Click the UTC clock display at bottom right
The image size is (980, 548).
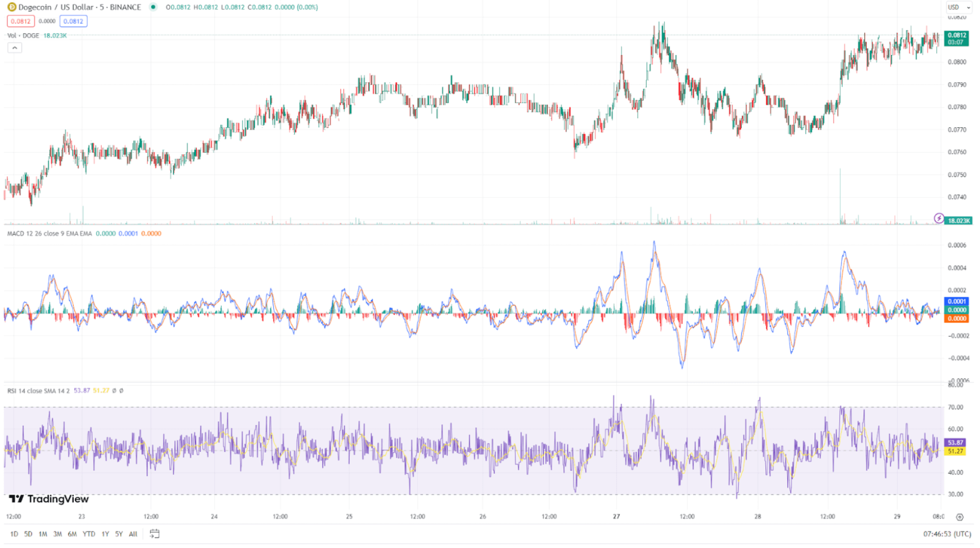[x=948, y=533]
